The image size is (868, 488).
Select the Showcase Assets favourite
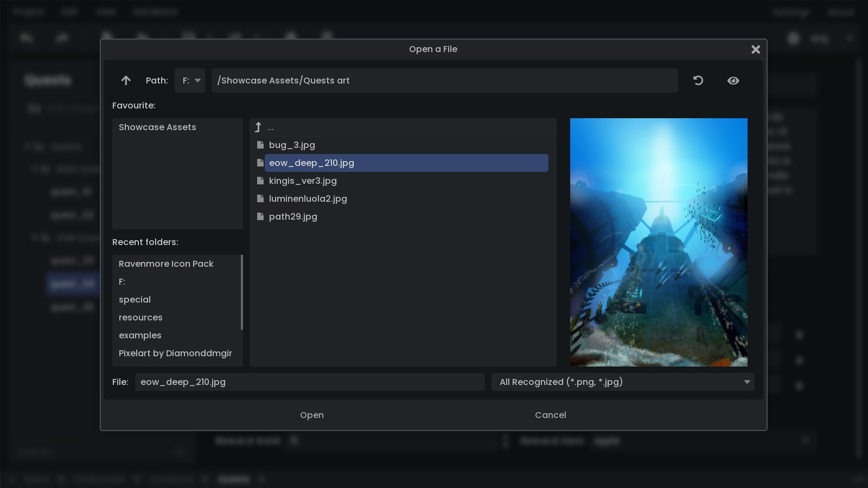pos(157,127)
